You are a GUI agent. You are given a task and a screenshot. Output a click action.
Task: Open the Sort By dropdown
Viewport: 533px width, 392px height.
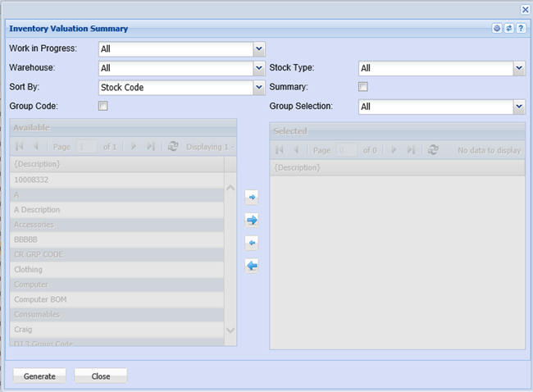[259, 87]
